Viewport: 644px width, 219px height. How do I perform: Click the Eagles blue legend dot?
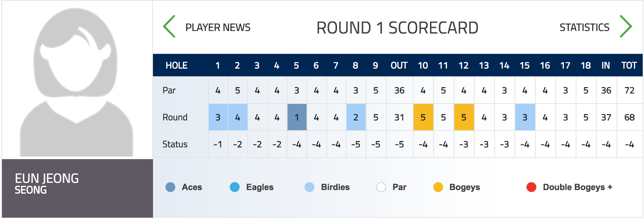coord(235,187)
